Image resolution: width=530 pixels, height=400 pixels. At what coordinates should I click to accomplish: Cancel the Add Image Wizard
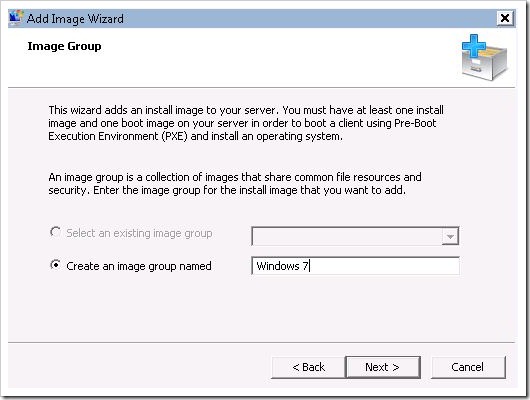[x=468, y=367]
